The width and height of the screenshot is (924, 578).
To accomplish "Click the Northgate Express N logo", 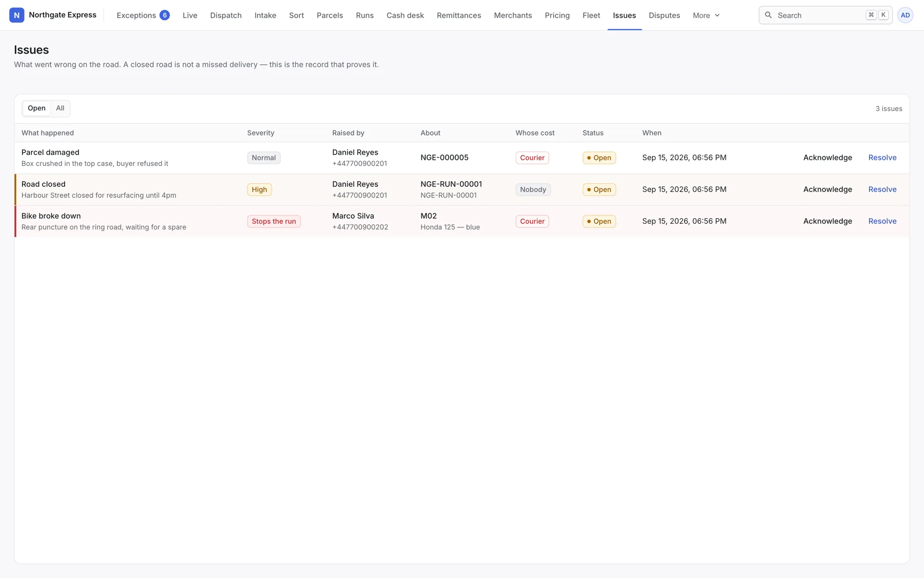I will [x=17, y=15].
